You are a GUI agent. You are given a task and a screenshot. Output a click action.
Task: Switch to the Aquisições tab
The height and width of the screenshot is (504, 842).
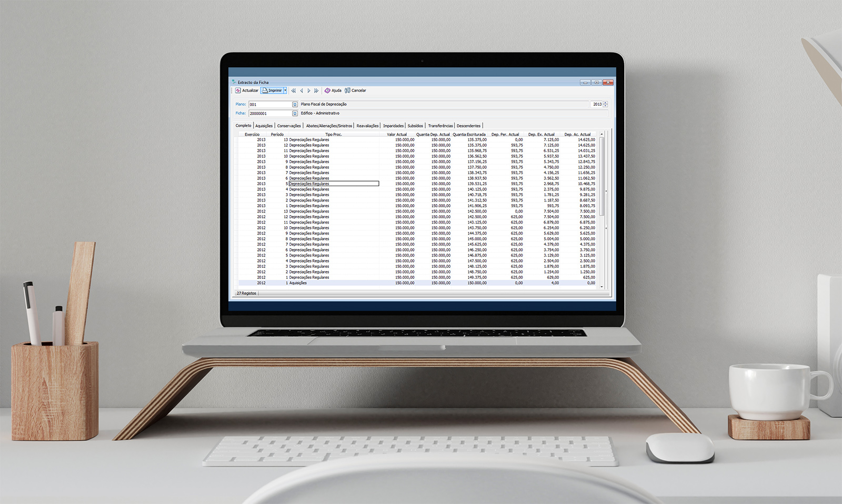(264, 126)
